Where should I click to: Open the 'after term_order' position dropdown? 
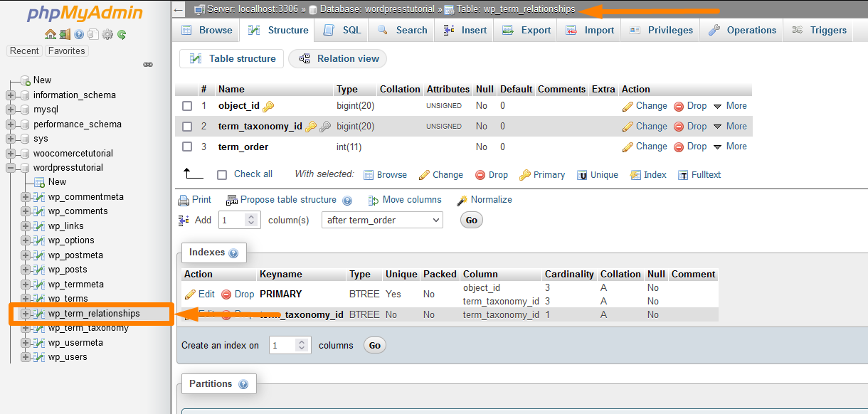coord(382,221)
